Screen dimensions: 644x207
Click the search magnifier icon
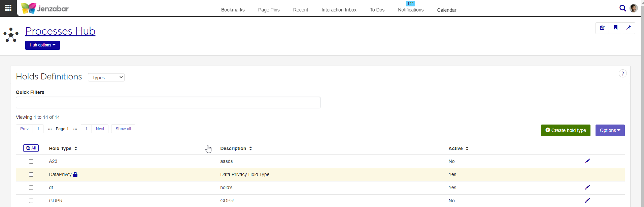coord(622,8)
